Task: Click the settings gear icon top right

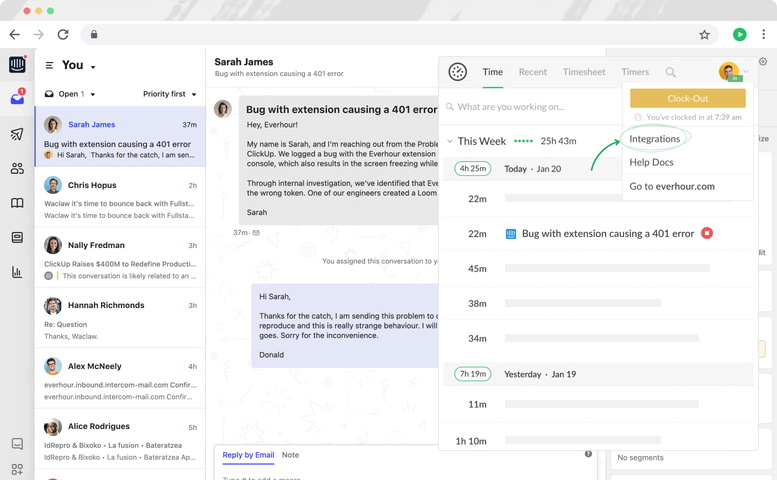Action: (x=763, y=62)
